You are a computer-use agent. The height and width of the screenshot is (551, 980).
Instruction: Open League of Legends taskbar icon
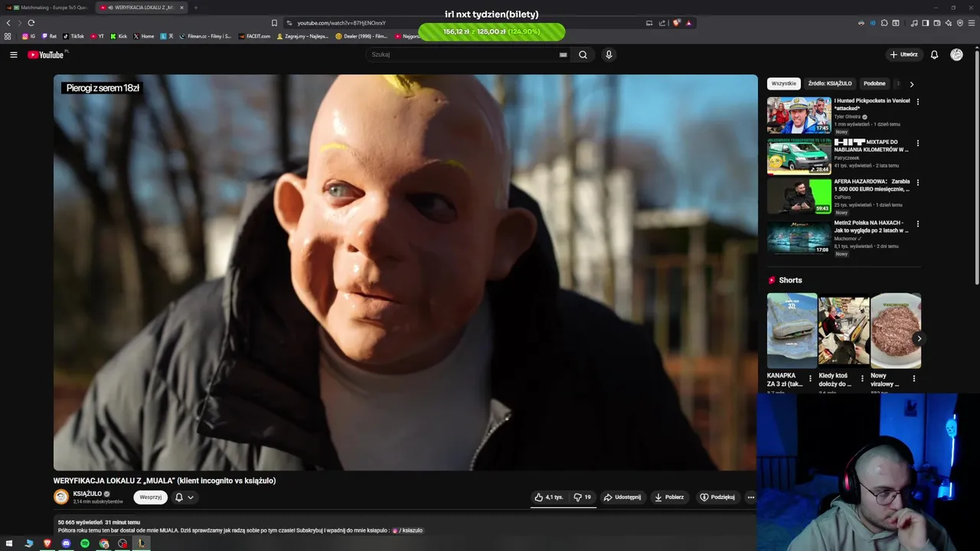[x=141, y=543]
